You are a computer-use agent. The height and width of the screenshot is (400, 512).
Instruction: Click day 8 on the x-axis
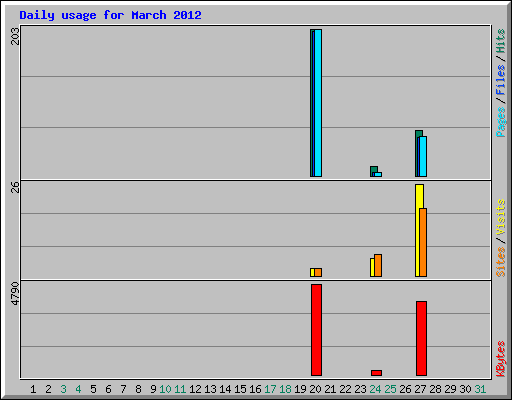point(138,389)
